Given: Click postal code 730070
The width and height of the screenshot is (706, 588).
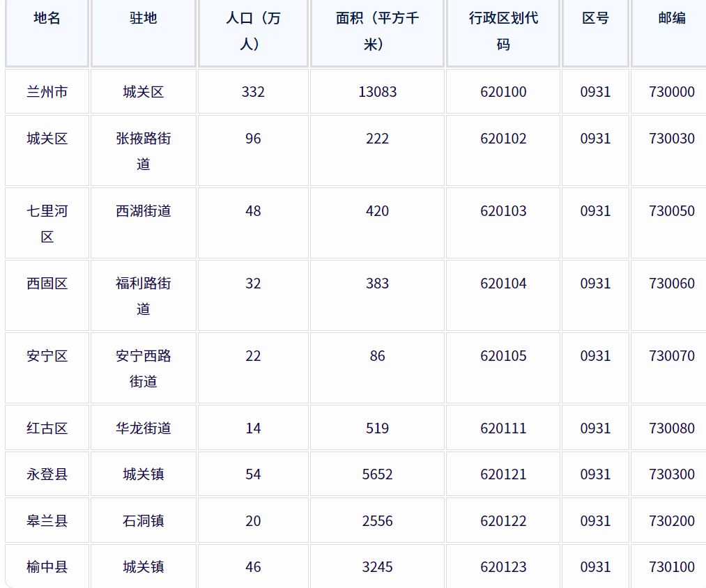Looking at the screenshot, I should coord(672,356).
